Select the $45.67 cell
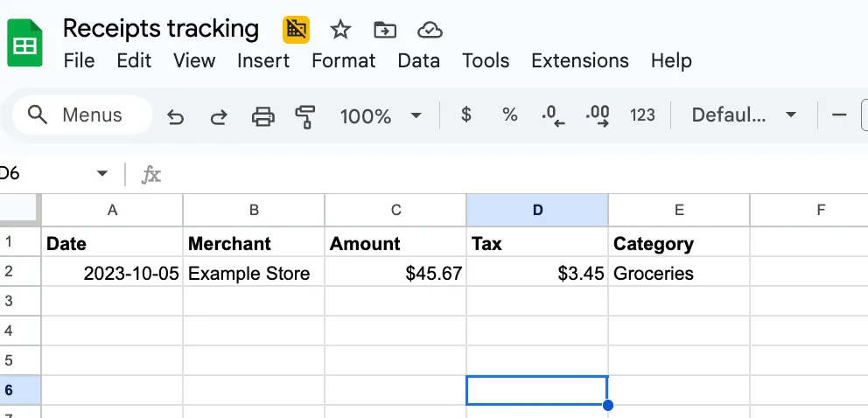The image size is (868, 418). (395, 271)
